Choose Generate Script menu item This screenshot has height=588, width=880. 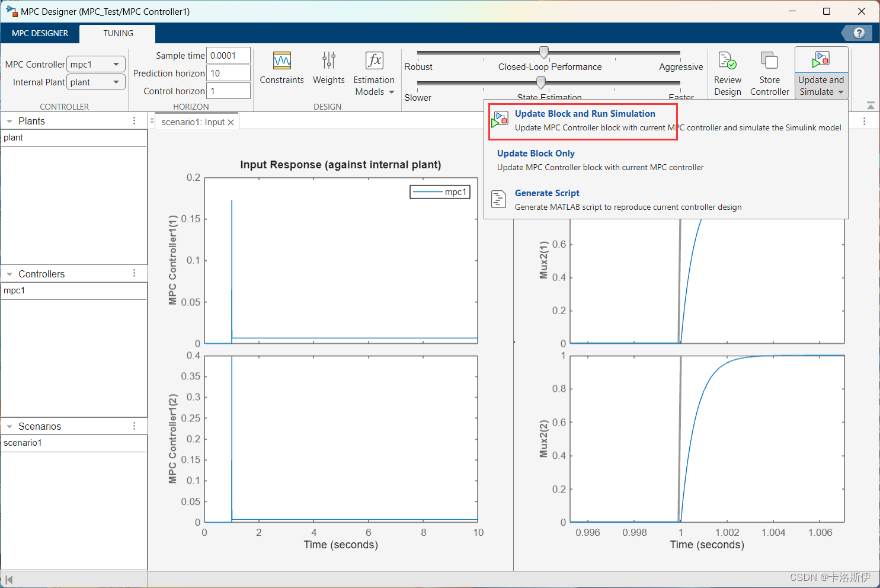(666, 200)
